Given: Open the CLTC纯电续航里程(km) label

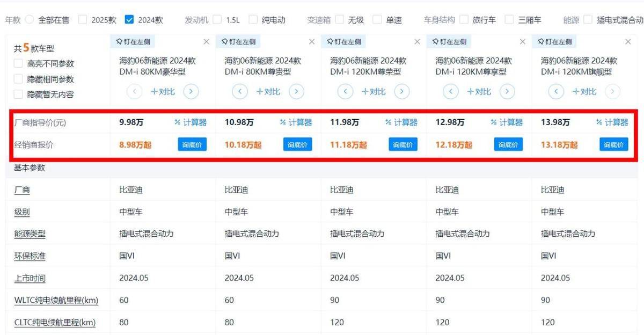Looking at the screenshot, I should click(55, 323).
